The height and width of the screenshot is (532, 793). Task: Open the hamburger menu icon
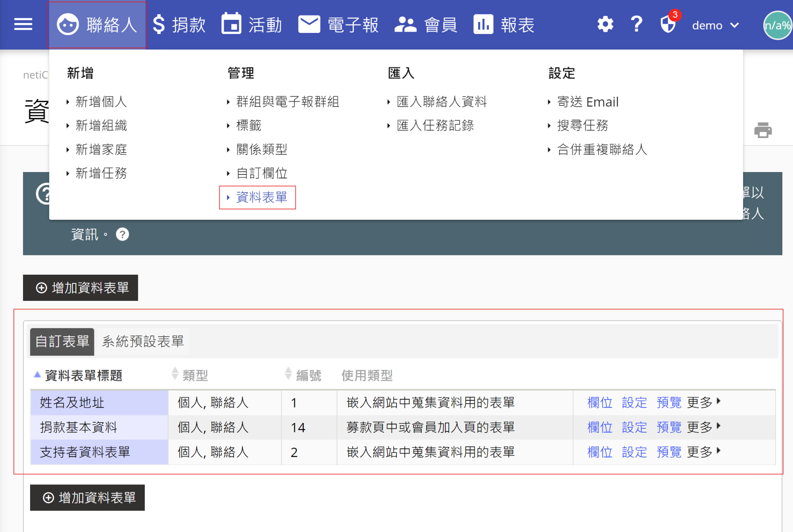[23, 25]
